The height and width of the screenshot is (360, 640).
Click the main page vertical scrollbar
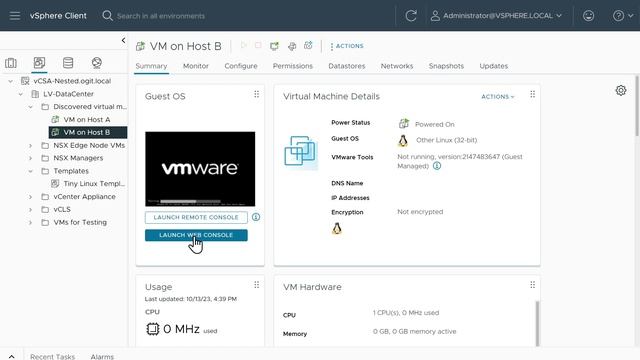[x=637, y=106]
